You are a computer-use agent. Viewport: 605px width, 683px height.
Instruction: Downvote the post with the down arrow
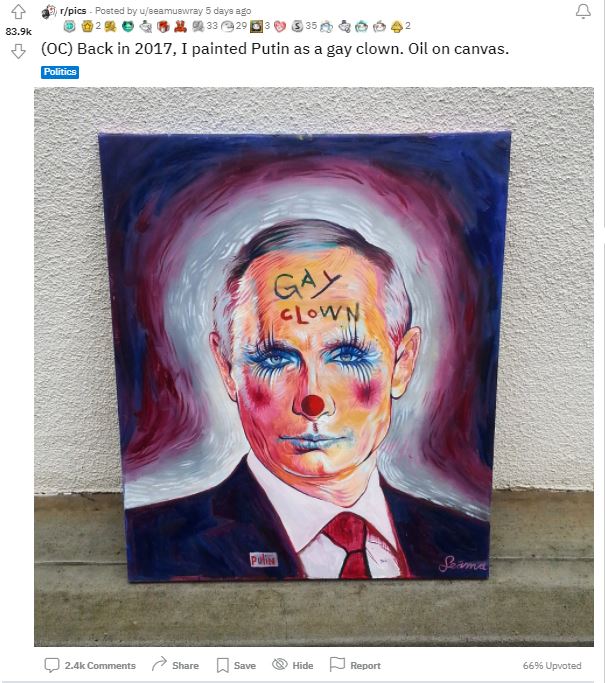18,51
